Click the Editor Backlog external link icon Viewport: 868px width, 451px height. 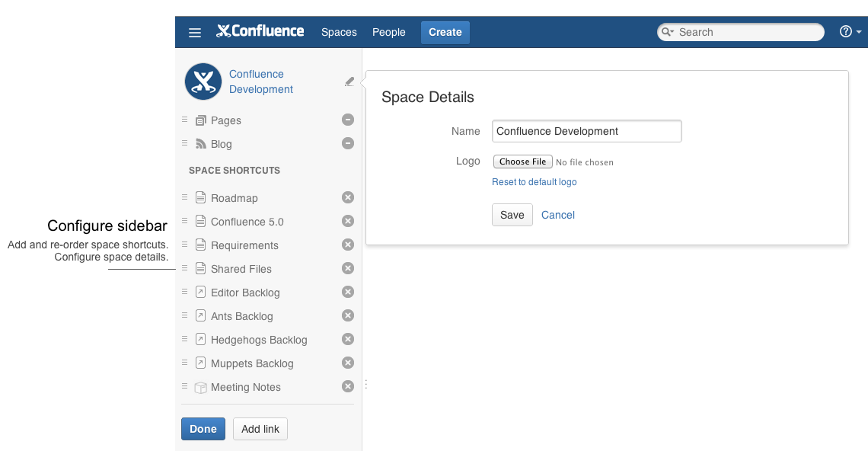pyautogui.click(x=201, y=292)
